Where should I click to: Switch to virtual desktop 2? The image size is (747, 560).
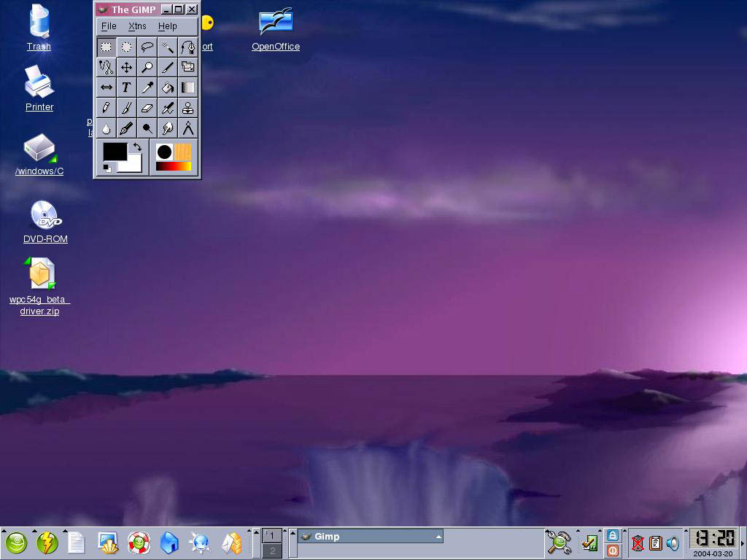(272, 551)
